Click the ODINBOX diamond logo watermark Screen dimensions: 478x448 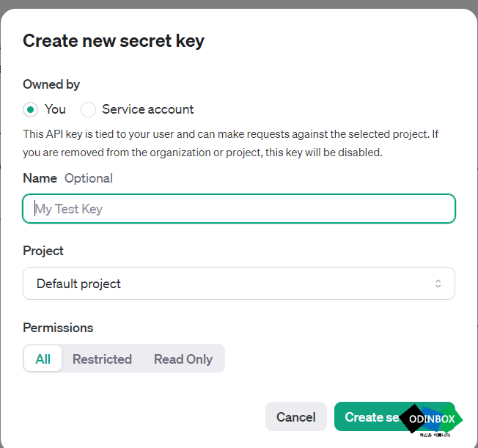click(431, 419)
